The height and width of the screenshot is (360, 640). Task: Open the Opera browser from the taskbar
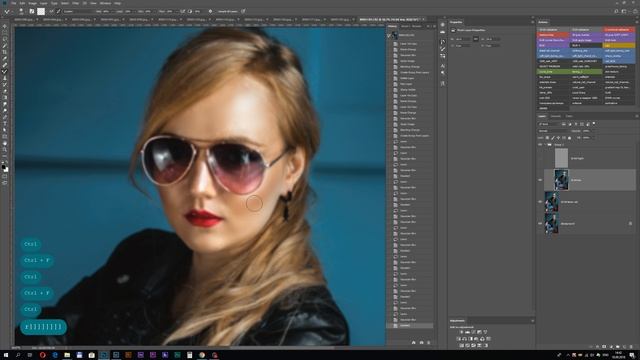tap(42, 355)
